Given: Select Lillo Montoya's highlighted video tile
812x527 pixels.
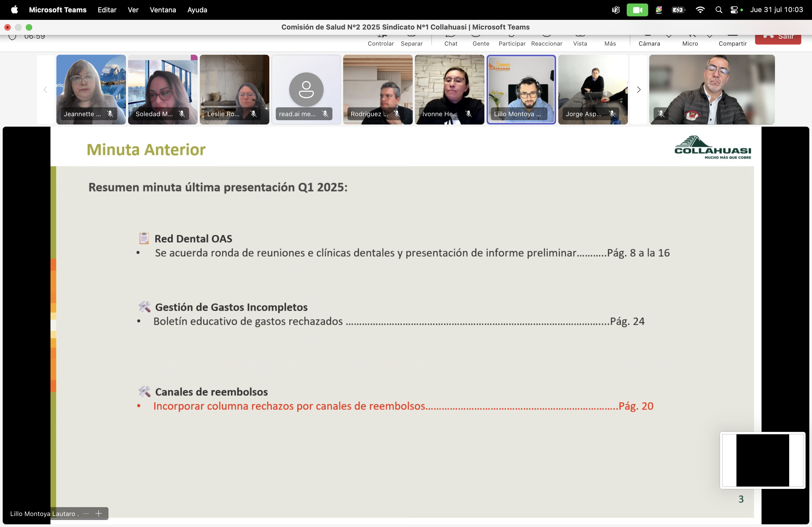Looking at the screenshot, I should click(521, 90).
